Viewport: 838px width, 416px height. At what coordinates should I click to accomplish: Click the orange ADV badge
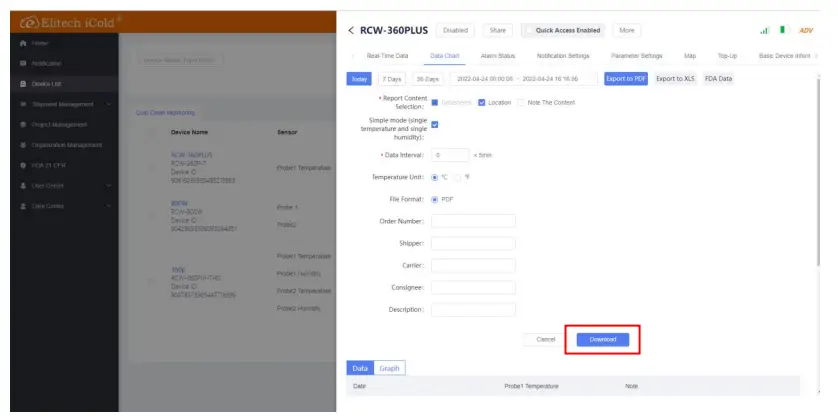pos(806,30)
